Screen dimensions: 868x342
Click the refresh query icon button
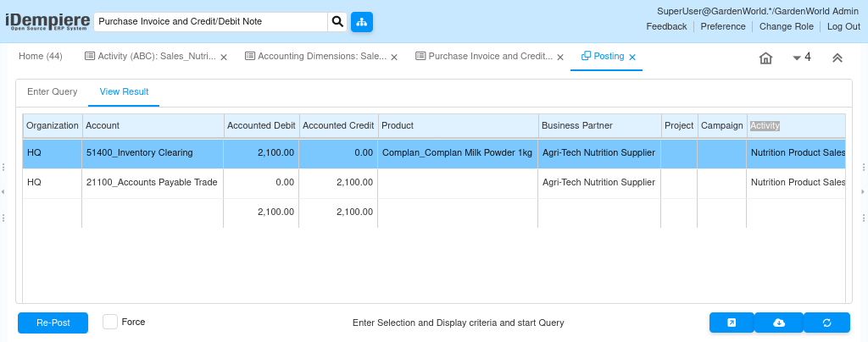click(x=826, y=323)
